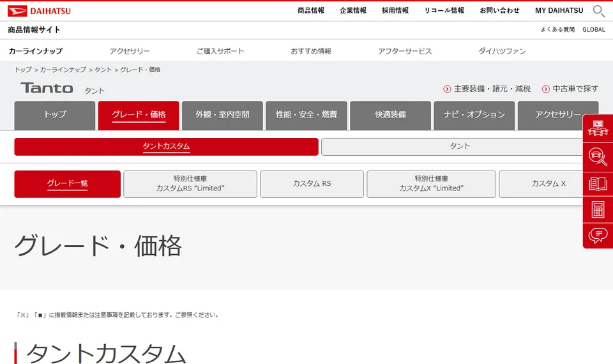The height and width of the screenshot is (364, 613).
Task: Open the car search sidebar icon
Action: tap(598, 156)
